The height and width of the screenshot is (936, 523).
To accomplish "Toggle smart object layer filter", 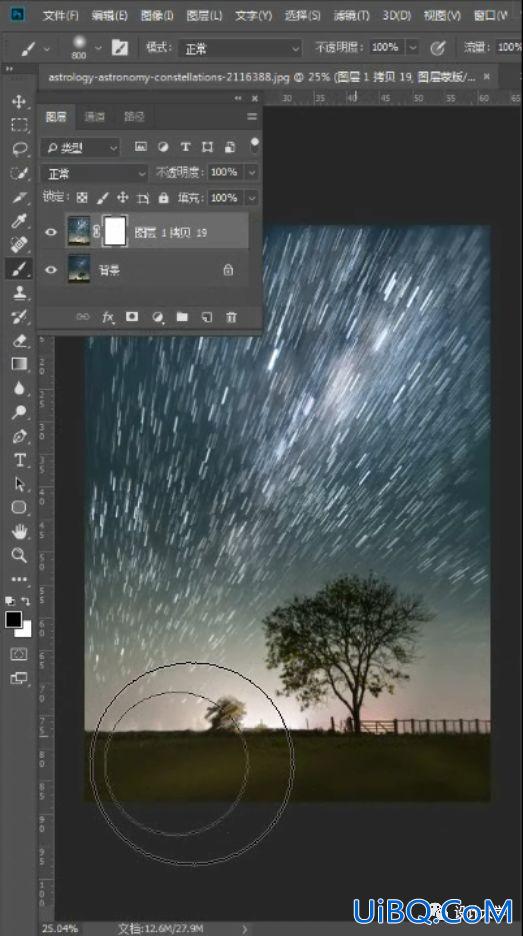I will [x=230, y=146].
